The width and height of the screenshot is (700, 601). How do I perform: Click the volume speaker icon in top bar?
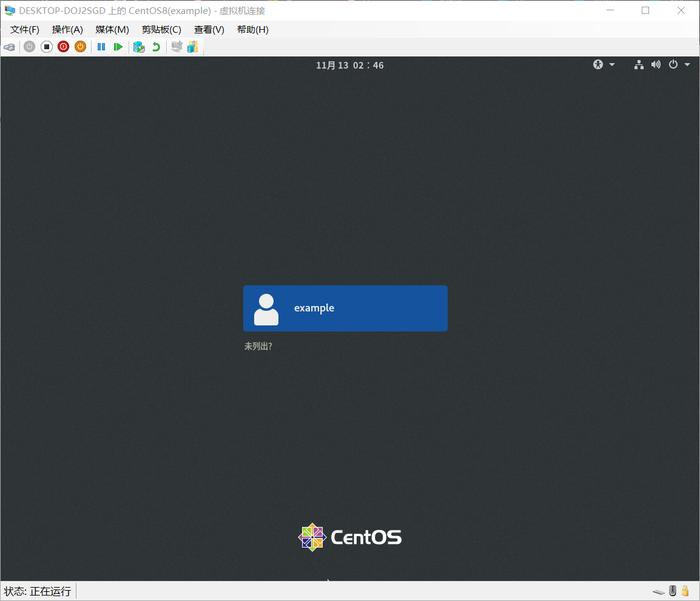(x=656, y=65)
